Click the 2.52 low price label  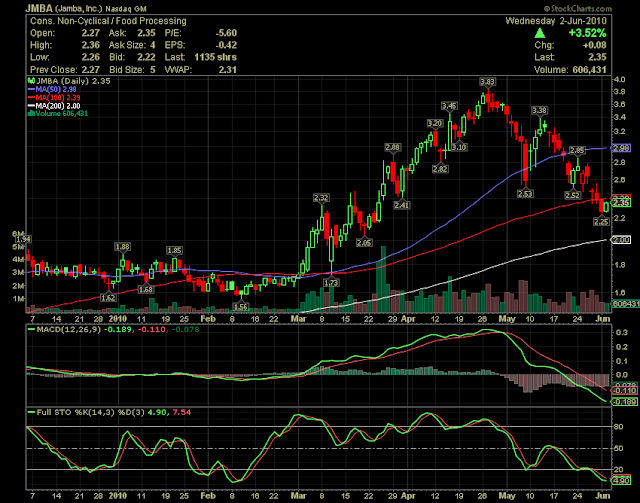coord(572,195)
